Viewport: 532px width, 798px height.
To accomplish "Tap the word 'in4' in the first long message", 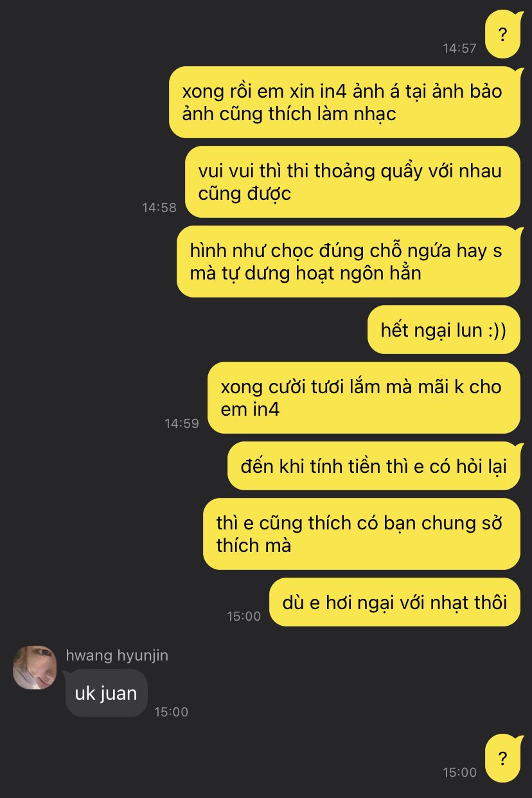I will tap(333, 91).
